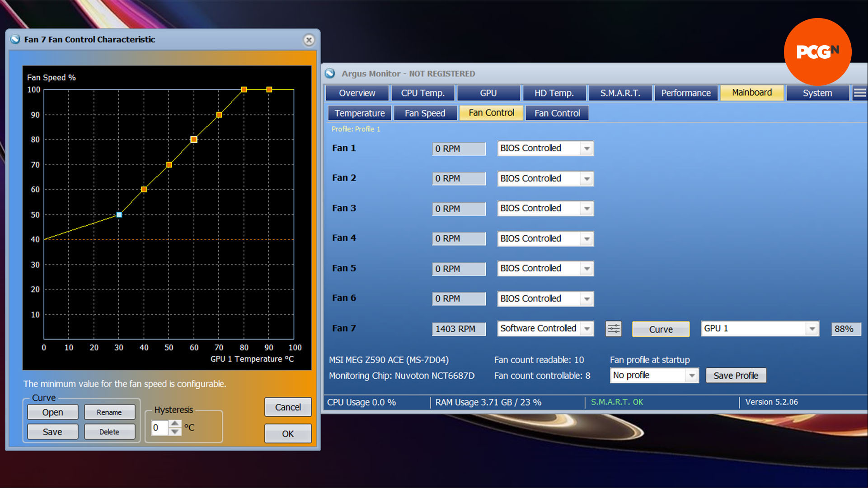Select the curve point at 40°C, 60%
The image size is (868, 488).
click(144, 190)
